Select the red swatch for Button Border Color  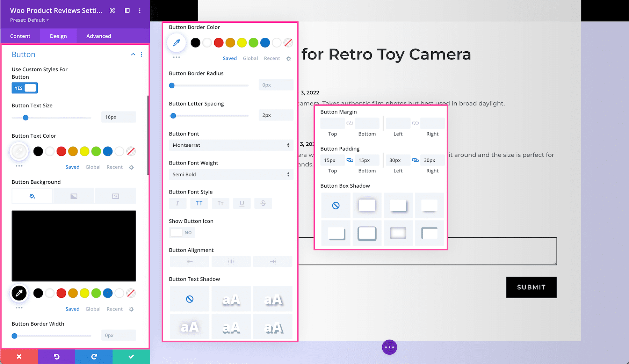point(218,42)
